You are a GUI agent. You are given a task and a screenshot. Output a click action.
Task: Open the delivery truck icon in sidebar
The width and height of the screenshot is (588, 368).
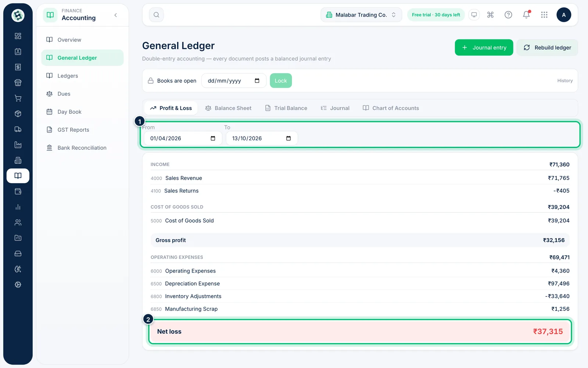point(18,129)
